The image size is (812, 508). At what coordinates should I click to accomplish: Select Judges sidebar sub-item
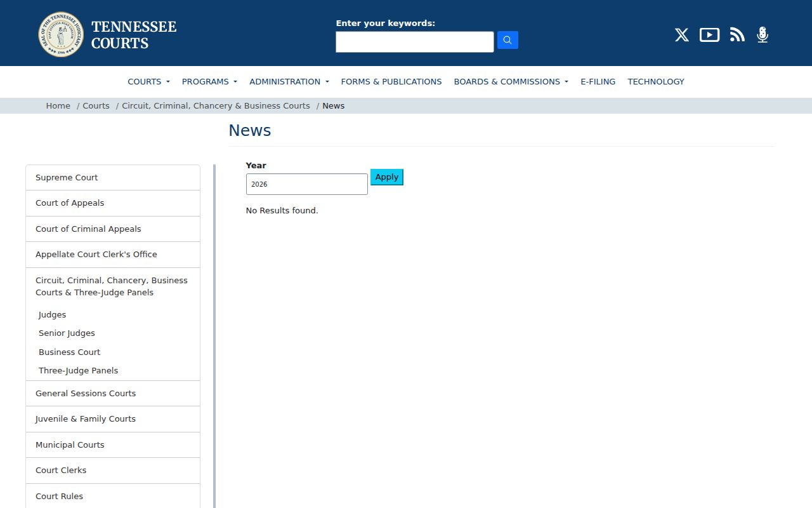(52, 315)
